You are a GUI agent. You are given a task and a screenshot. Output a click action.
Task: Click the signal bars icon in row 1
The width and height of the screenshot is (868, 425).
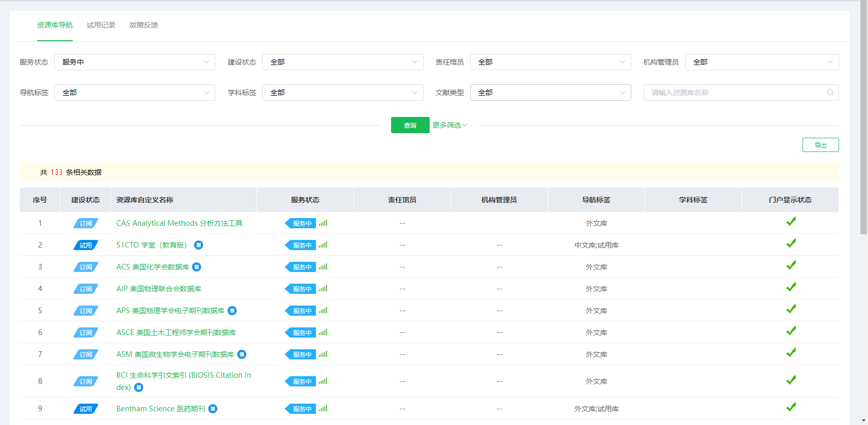(x=323, y=223)
